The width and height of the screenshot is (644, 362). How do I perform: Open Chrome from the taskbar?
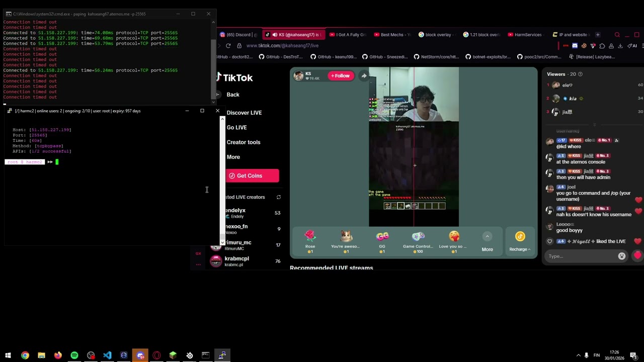tap(25, 355)
